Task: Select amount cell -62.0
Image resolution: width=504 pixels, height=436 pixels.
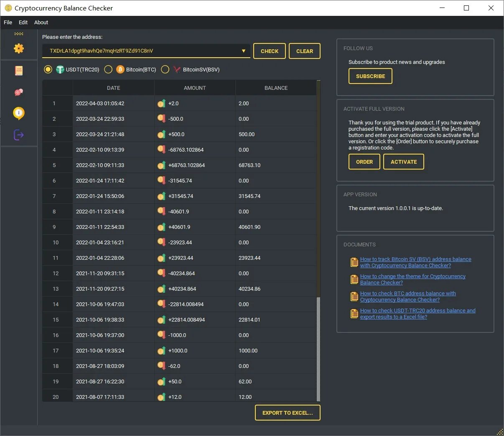Action: (195, 366)
